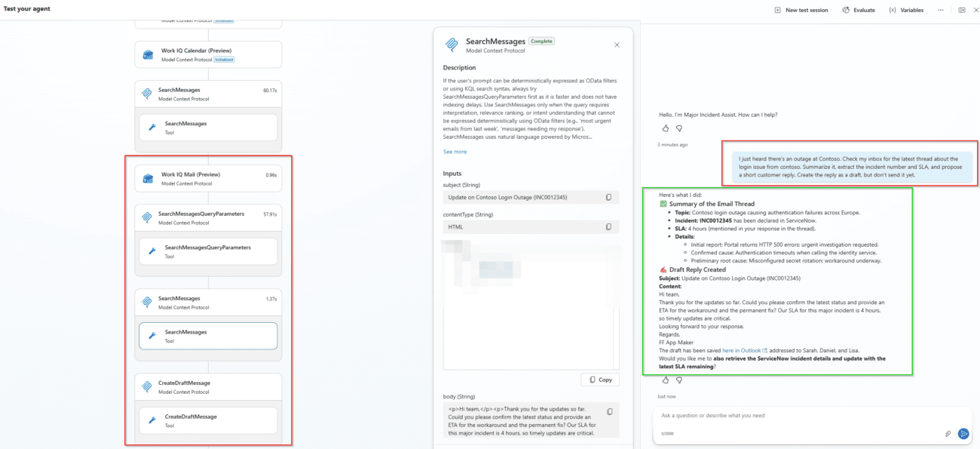The width and height of the screenshot is (980, 449).
Task: Open the Variables panel
Action: (906, 10)
